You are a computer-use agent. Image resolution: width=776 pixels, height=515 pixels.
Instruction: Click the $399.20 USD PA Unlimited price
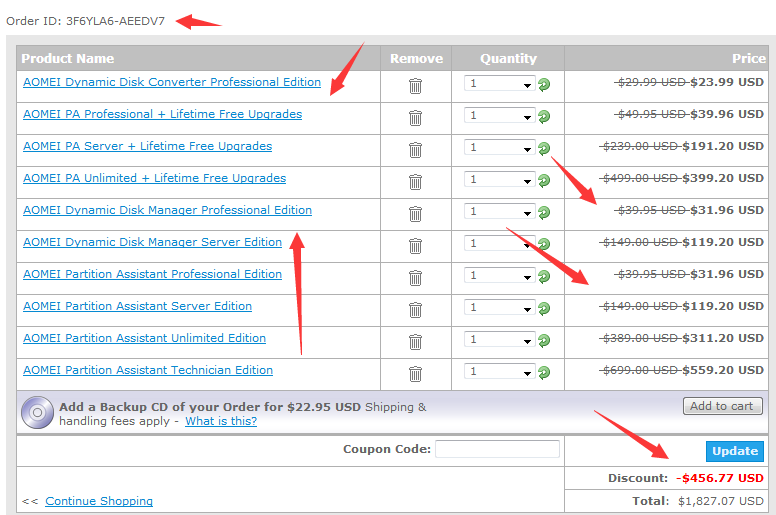[x=723, y=179]
